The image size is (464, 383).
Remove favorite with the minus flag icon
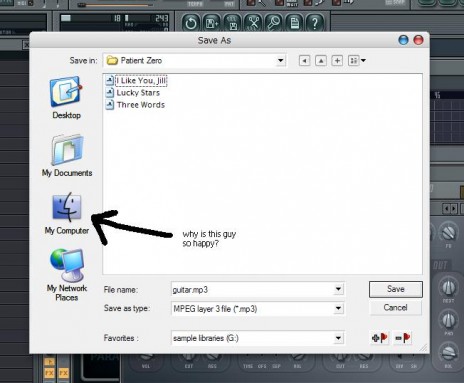pyautogui.click(x=403, y=338)
